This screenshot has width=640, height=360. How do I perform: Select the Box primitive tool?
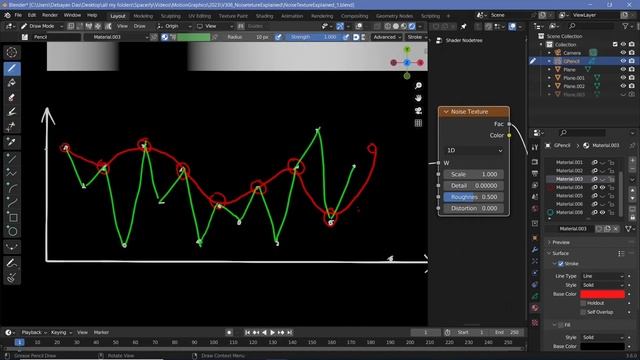click(11, 217)
